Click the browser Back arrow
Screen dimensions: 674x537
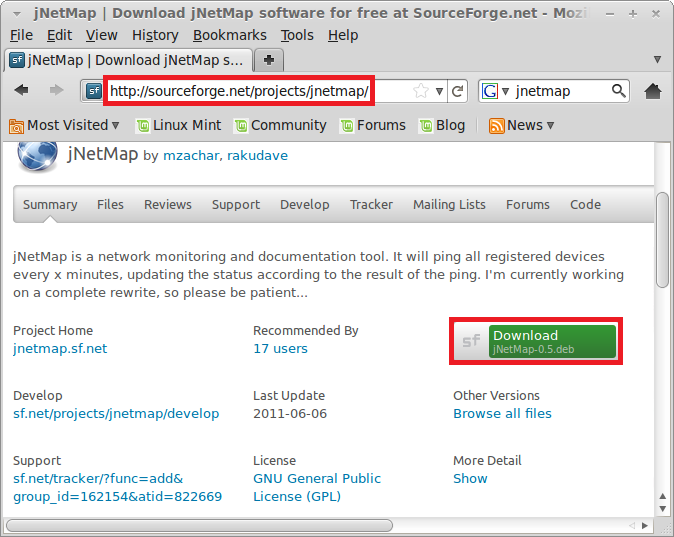point(21,90)
